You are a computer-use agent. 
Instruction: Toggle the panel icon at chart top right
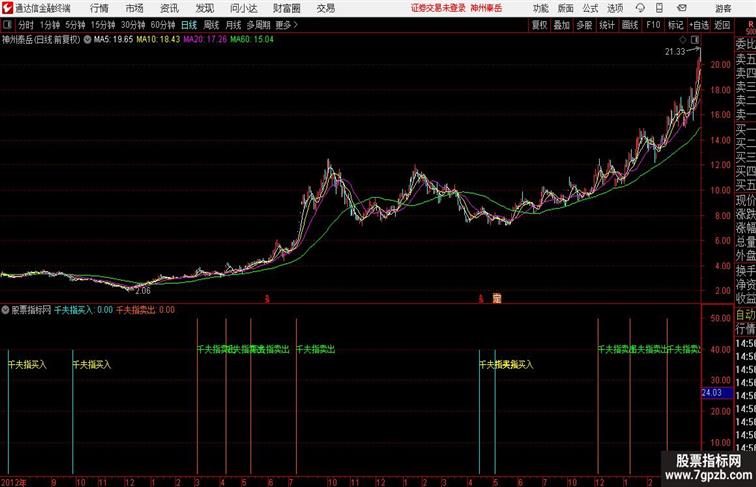pyautogui.click(x=695, y=40)
